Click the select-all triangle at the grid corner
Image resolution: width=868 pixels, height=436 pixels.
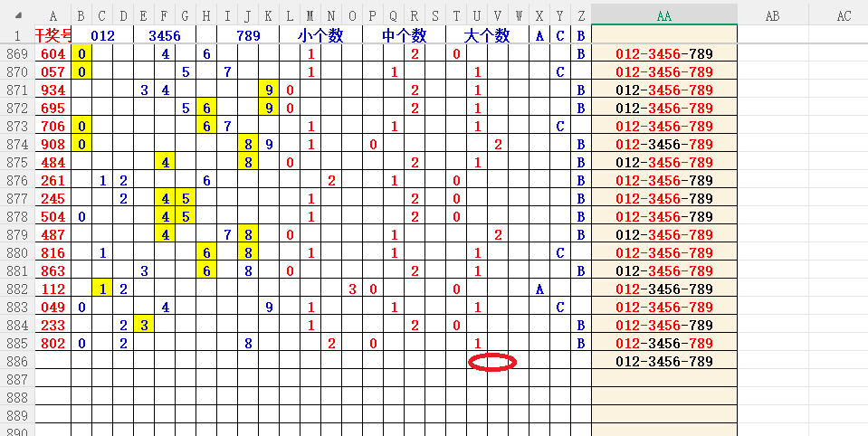(x=18, y=16)
